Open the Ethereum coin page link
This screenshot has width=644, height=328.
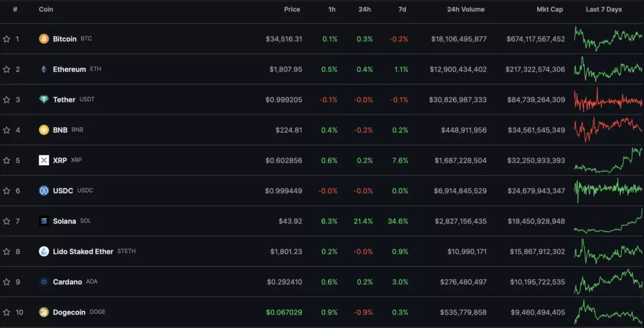(x=69, y=69)
